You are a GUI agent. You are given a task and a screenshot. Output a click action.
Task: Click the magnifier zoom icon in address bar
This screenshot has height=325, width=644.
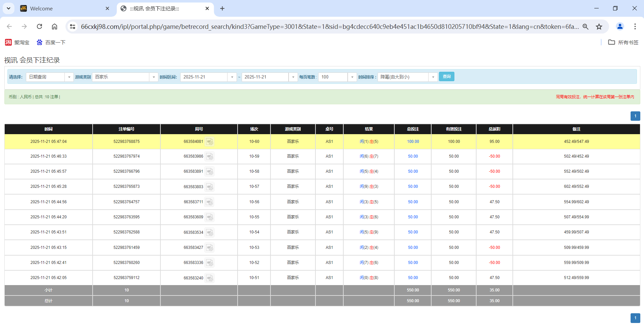(585, 26)
